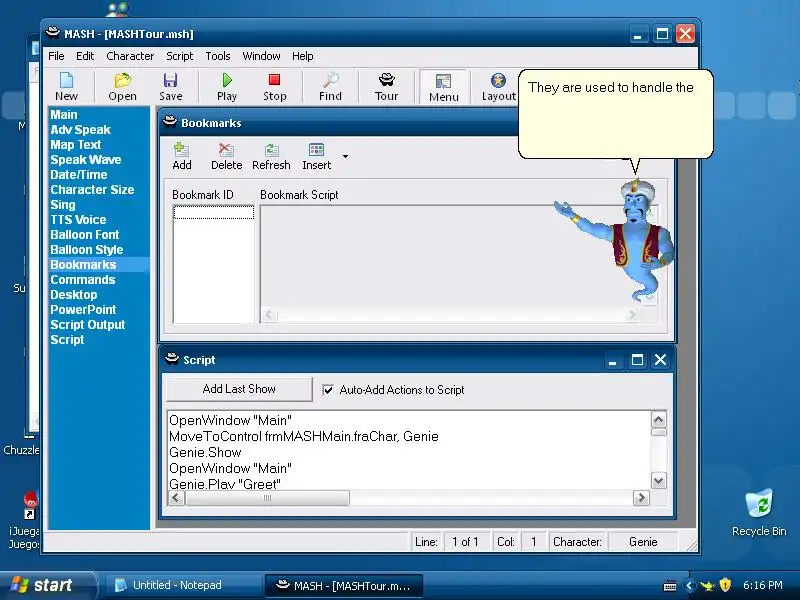The image size is (800, 600).
Task: Open the Windows Start button
Action: point(48,585)
